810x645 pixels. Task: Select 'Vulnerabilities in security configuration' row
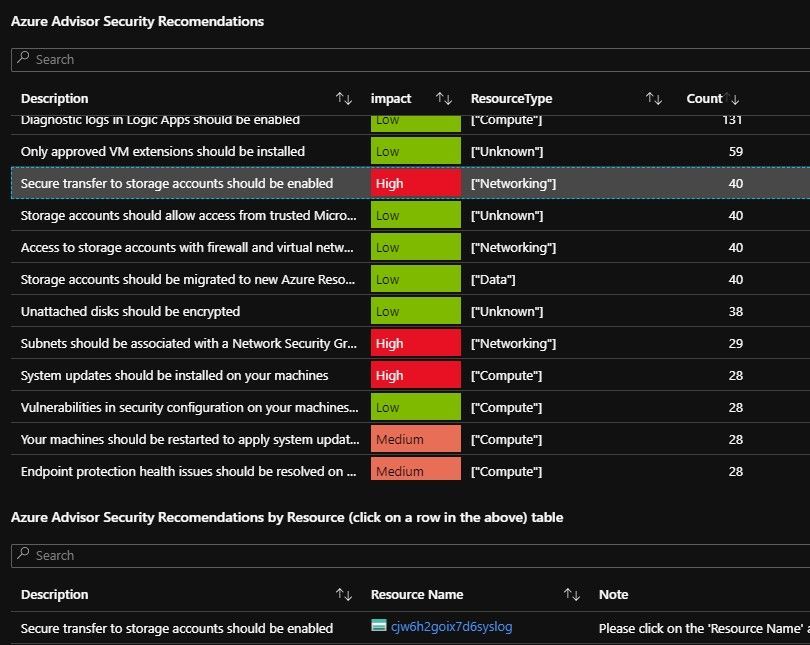point(411,407)
